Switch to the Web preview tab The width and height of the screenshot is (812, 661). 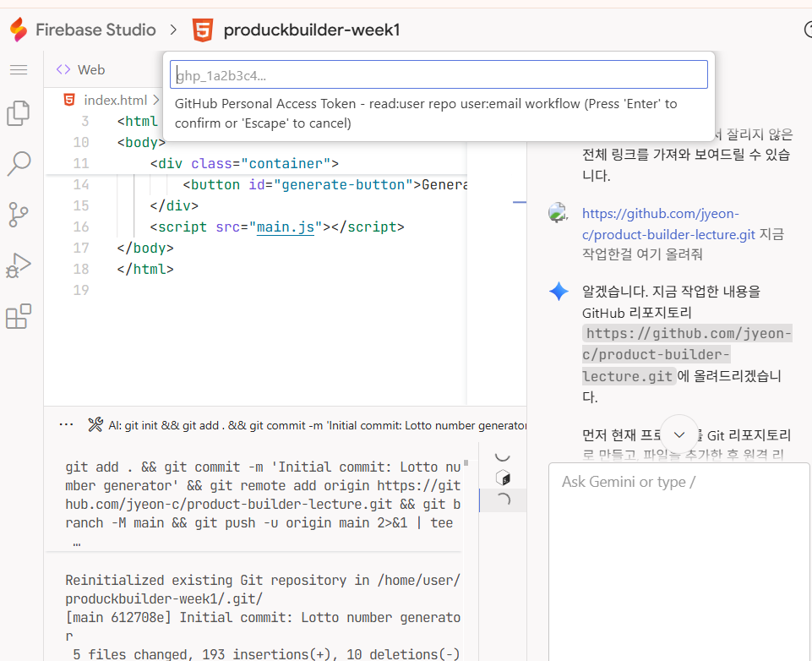[81, 69]
